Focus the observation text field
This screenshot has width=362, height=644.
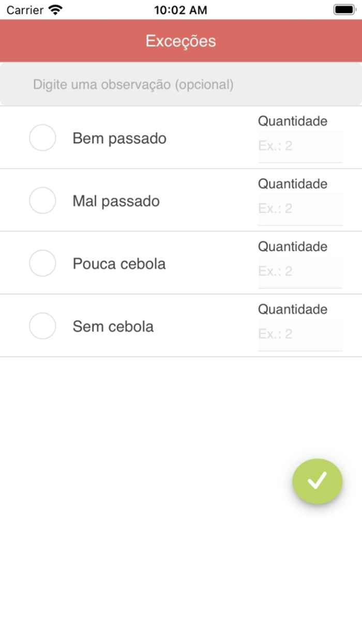pos(181,84)
